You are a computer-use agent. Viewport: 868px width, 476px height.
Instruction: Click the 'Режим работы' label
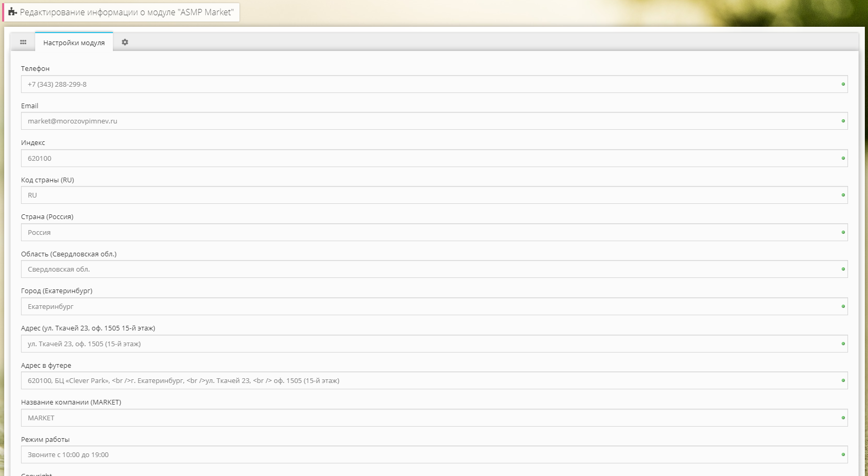tap(45, 440)
